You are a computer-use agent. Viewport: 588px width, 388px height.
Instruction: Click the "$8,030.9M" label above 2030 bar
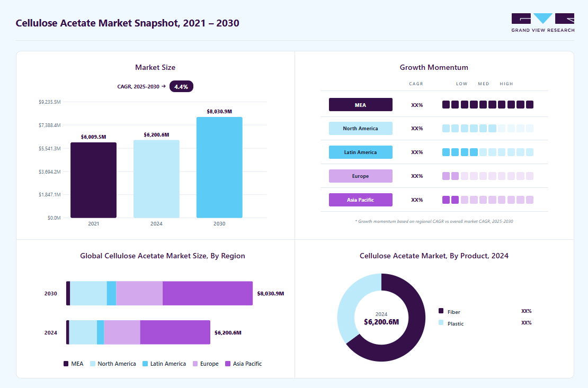(x=219, y=111)
